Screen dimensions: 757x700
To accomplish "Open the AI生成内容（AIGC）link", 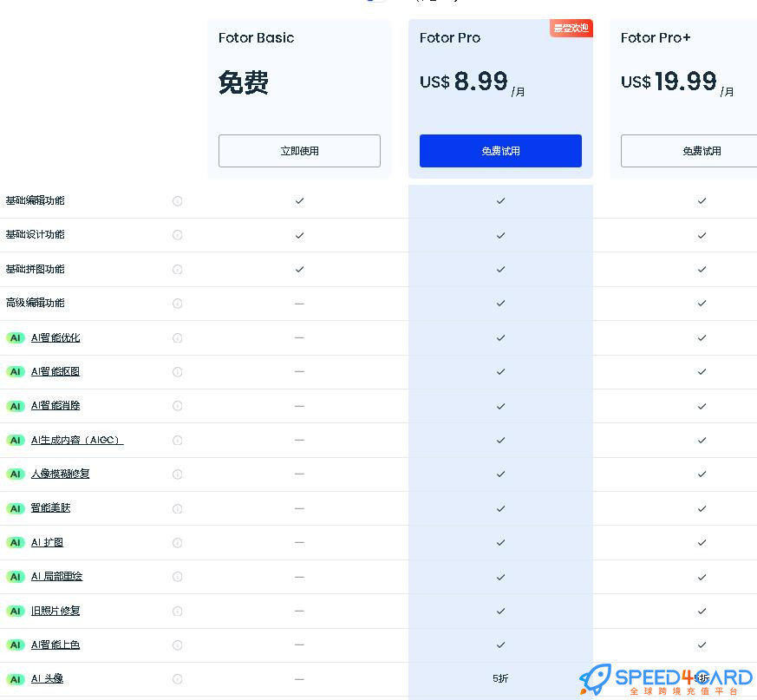I will click(x=77, y=440).
